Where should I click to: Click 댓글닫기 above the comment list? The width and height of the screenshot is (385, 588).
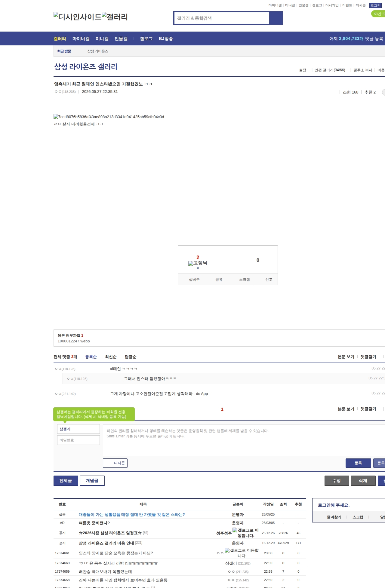368,357
